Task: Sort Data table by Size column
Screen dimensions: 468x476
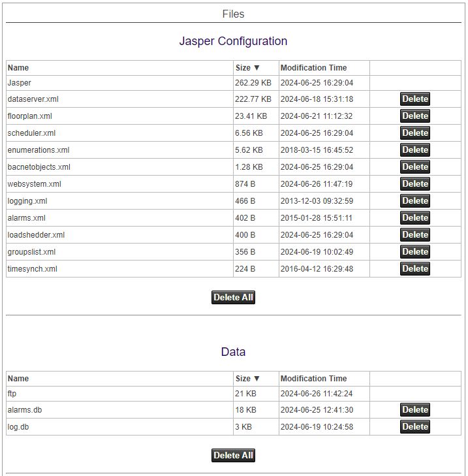Action: pyautogui.click(x=247, y=379)
